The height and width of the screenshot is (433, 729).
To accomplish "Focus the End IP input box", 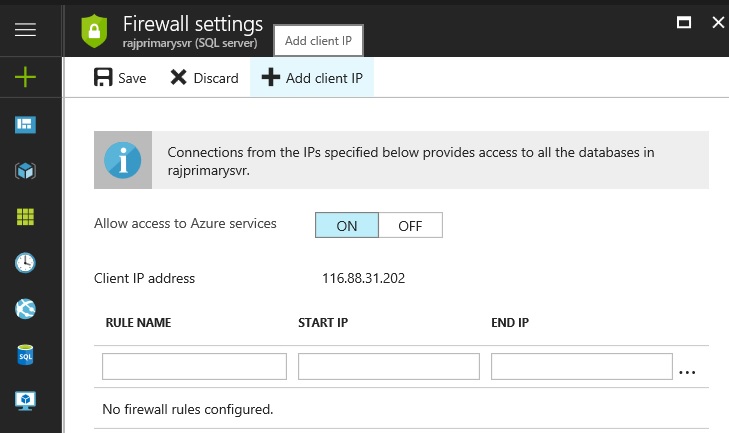I will pyautogui.click(x=581, y=367).
